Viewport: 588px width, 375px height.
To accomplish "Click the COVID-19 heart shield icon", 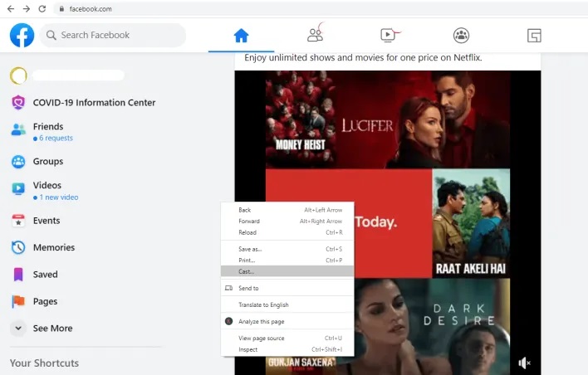I will (18, 102).
